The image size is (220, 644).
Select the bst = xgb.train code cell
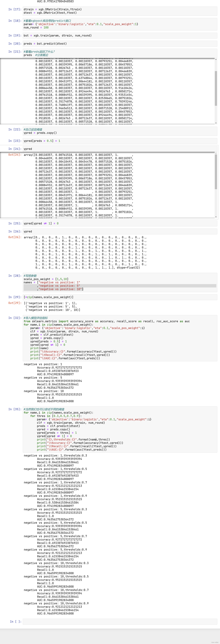(120, 36)
